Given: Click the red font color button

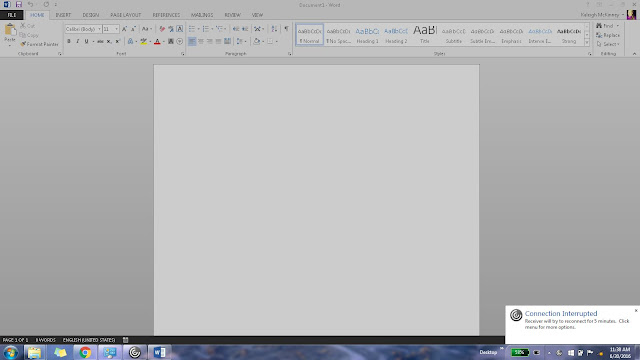Looking at the screenshot, I should 157,41.
